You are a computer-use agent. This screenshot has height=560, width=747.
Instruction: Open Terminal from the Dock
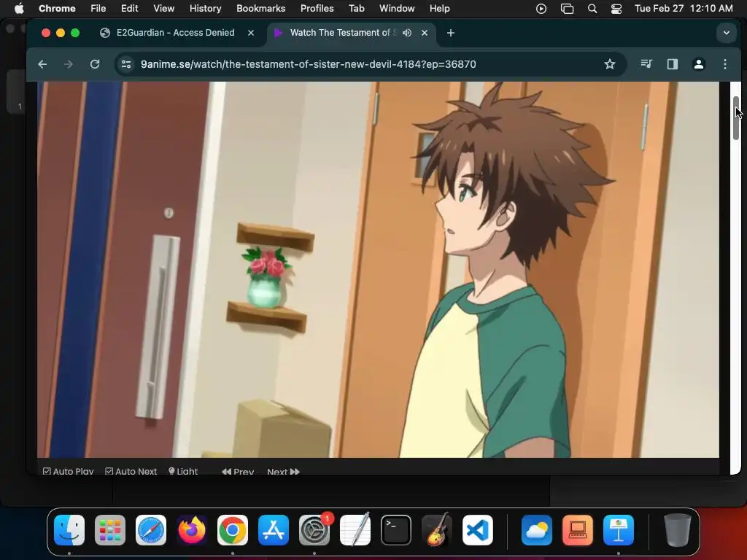pos(396,530)
